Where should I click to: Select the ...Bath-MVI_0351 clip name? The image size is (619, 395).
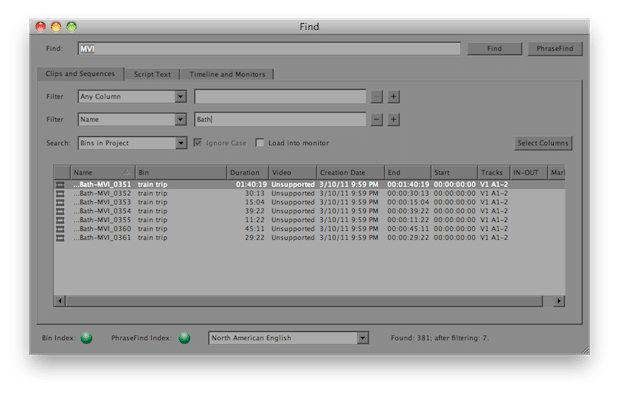click(x=102, y=185)
